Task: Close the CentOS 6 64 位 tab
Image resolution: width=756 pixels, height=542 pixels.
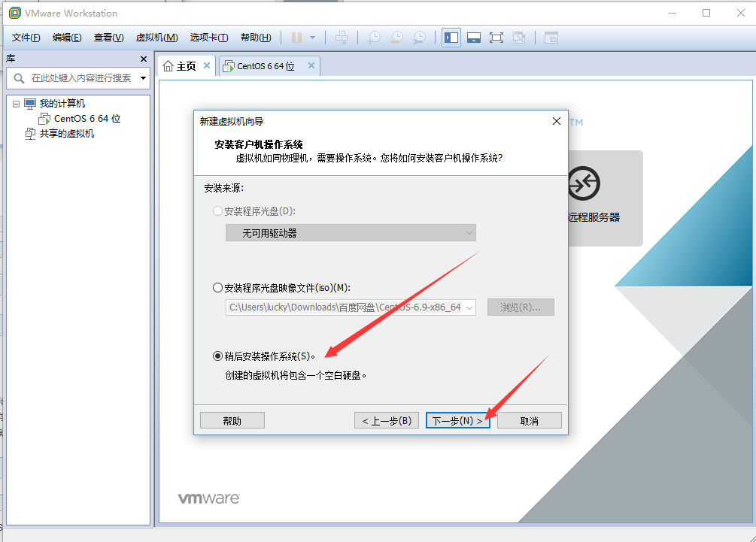Action: [311, 65]
